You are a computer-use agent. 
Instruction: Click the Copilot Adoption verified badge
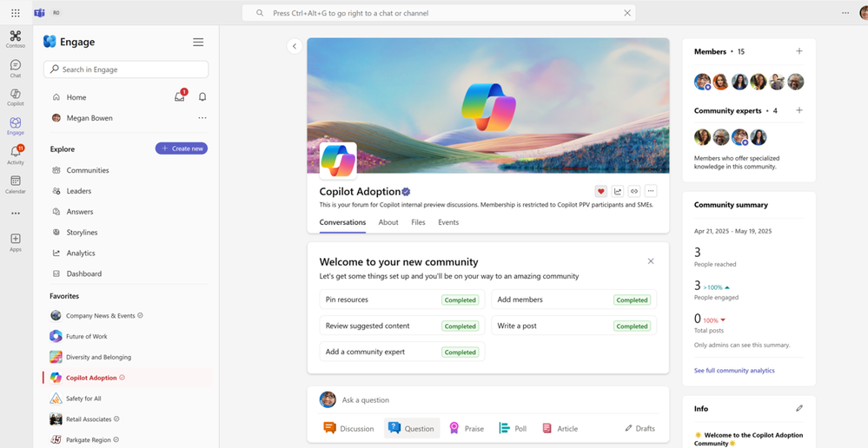tap(406, 192)
